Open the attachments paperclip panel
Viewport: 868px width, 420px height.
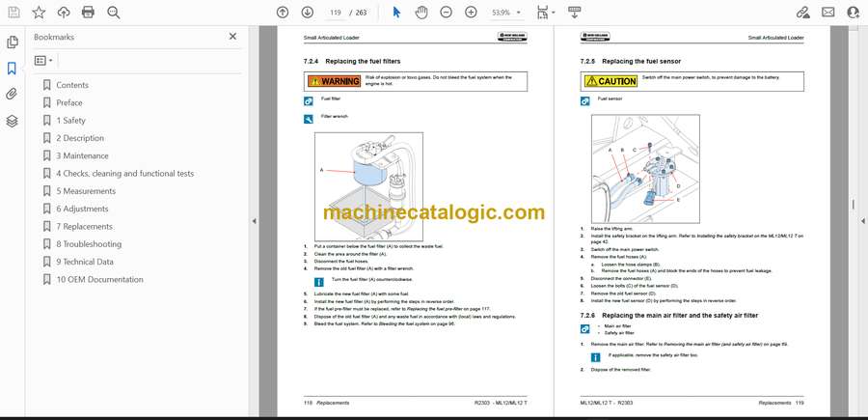12,95
